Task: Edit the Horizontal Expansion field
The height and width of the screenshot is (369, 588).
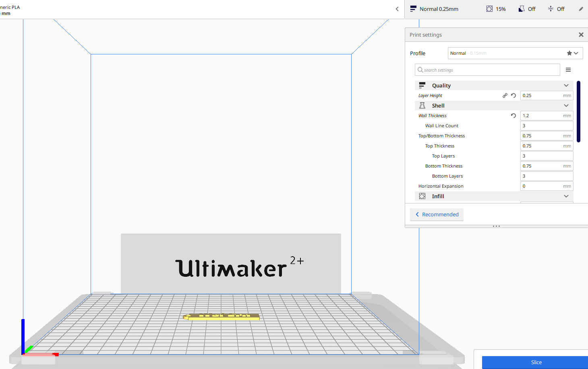Action: point(547,186)
